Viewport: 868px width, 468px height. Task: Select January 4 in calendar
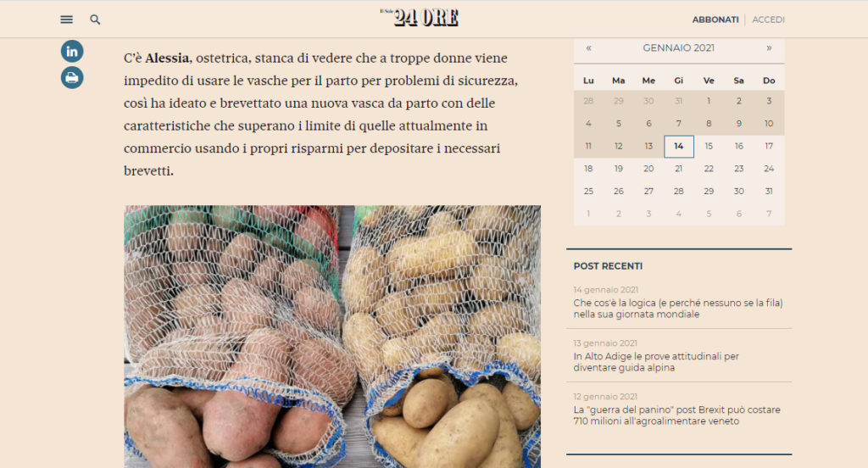pyautogui.click(x=588, y=123)
